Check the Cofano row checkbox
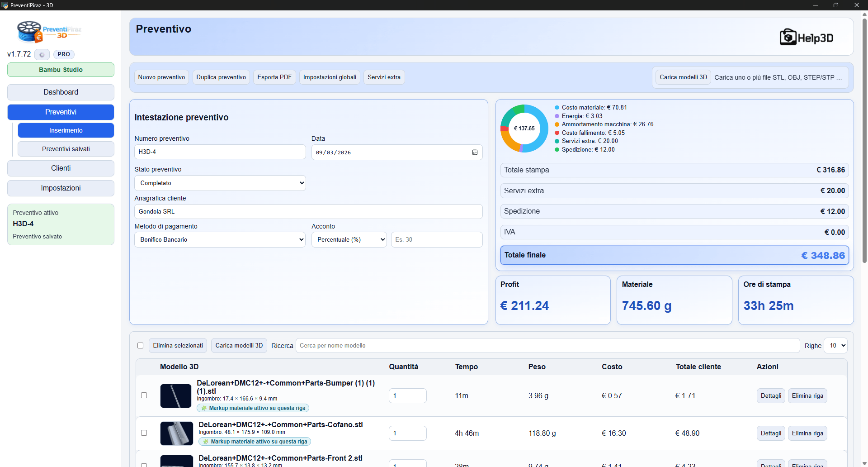The image size is (868, 467). pos(144,433)
